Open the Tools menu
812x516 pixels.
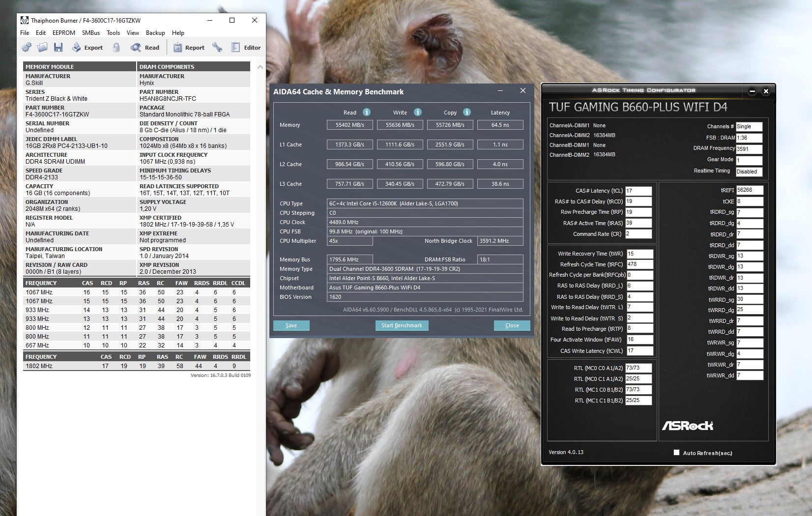point(113,33)
